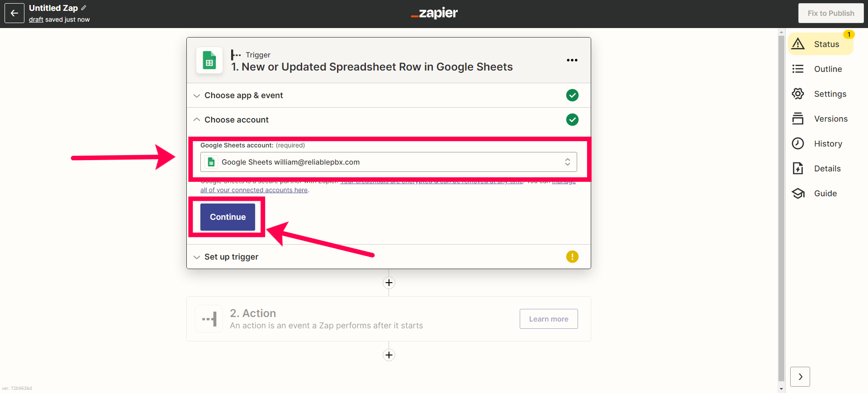Click the Fix to Publish button

(831, 13)
